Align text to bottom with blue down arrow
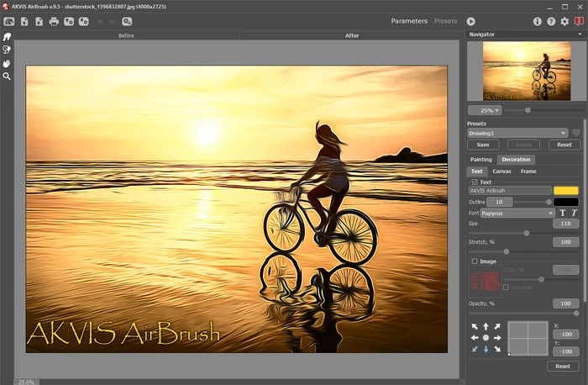This screenshot has width=588, height=385. point(486,349)
